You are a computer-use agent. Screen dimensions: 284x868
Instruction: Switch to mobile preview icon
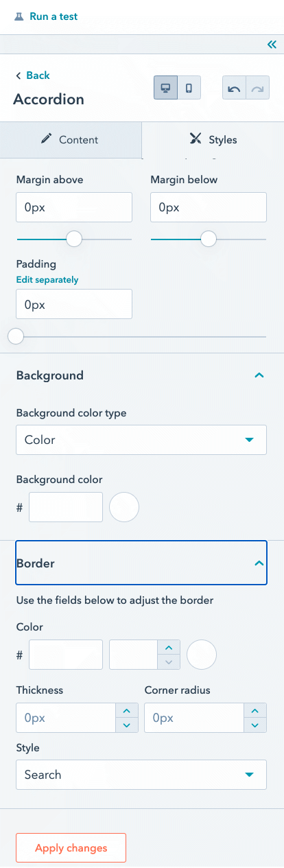[189, 88]
